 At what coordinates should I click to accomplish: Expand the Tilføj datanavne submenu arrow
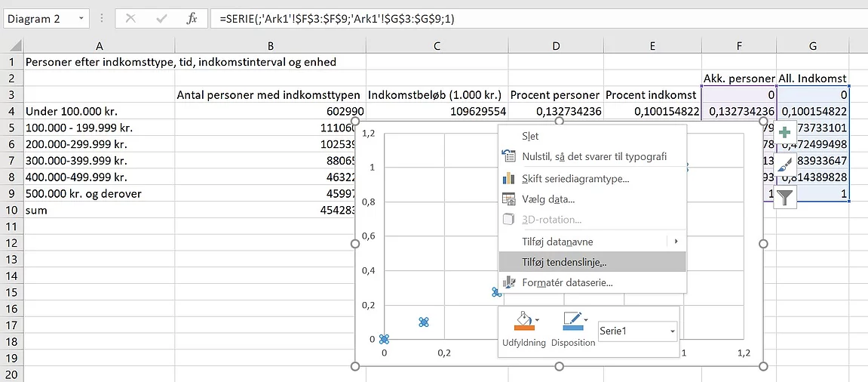coord(676,241)
